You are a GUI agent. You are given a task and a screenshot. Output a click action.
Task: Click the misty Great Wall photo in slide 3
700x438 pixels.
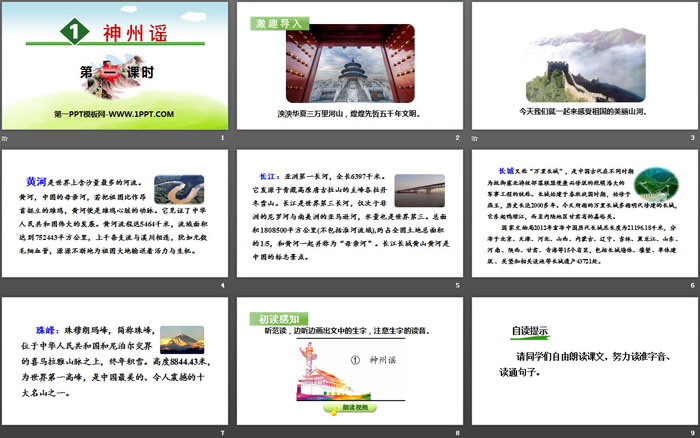coord(585,65)
